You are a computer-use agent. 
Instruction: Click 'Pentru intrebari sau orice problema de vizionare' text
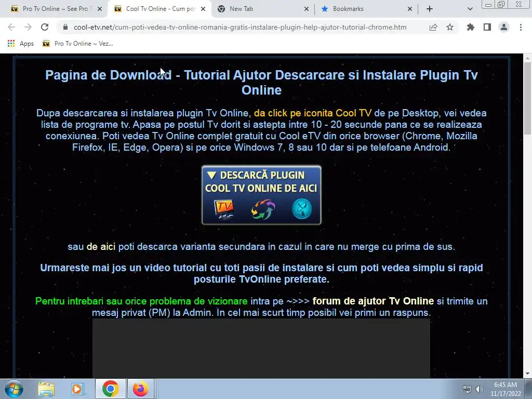pyautogui.click(x=141, y=301)
